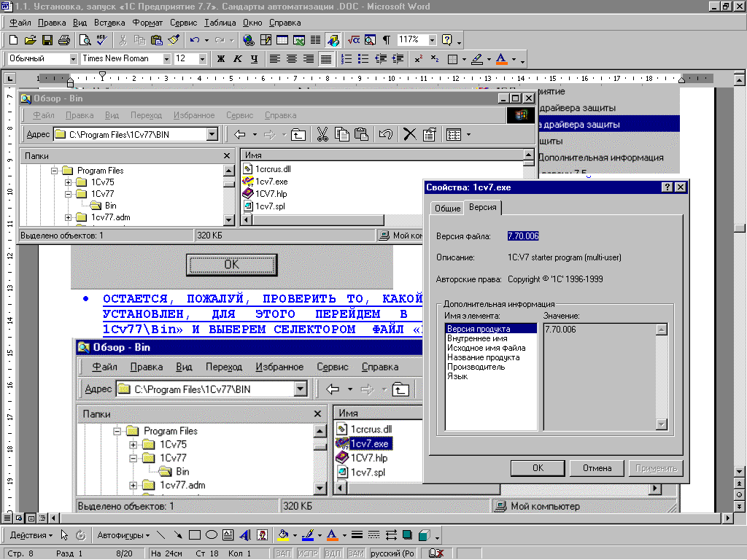
Task: Select the Arrow drawing tool
Action: [x=177, y=535]
